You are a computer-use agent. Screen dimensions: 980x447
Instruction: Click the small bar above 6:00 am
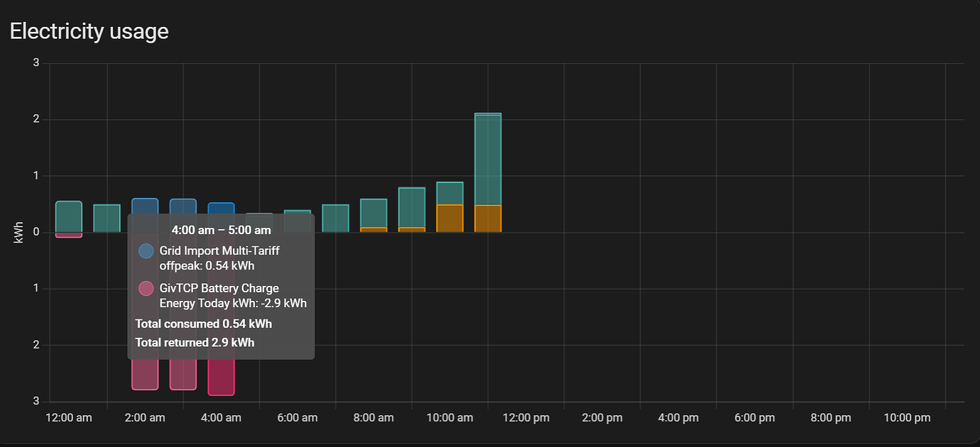click(x=298, y=214)
